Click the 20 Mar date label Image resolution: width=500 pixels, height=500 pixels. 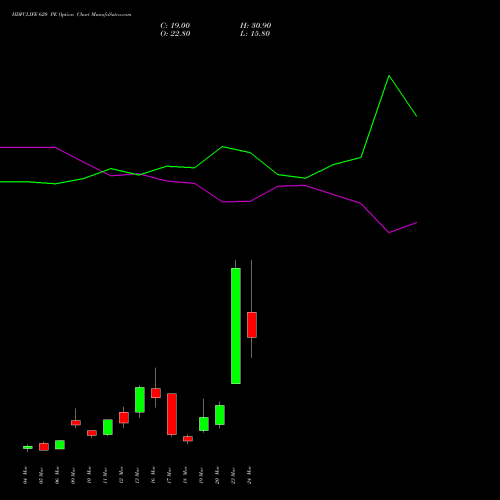coord(218,475)
